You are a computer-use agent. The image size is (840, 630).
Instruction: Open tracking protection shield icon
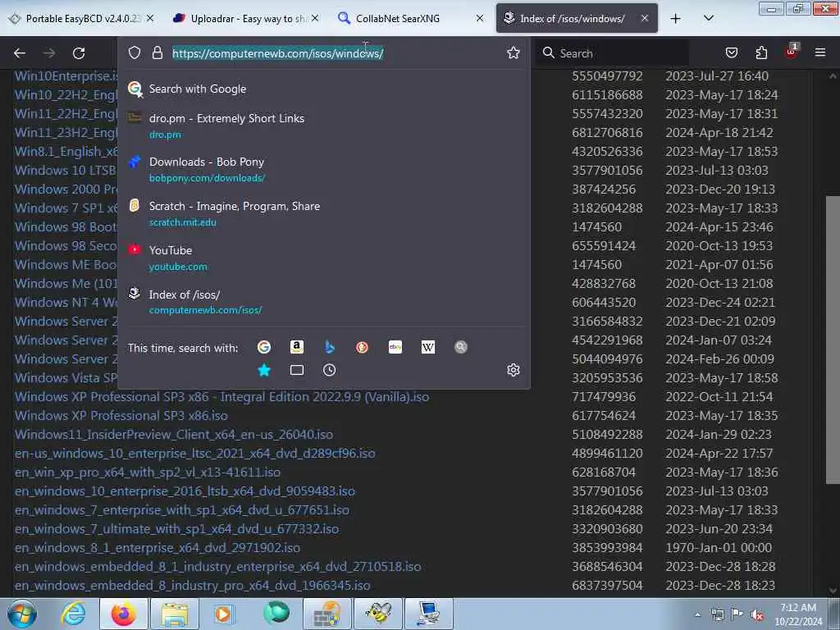tap(135, 52)
